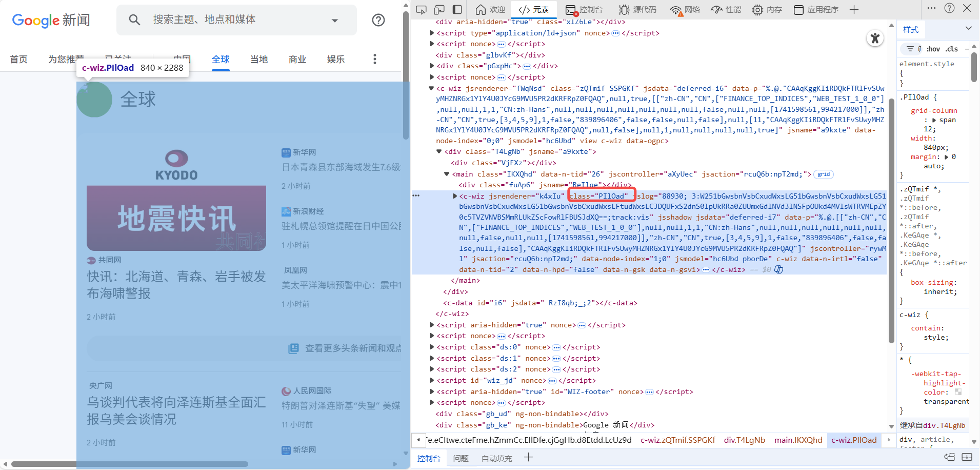Toggle the :hov element state panel
The height and width of the screenshot is (470, 980).
pyautogui.click(x=933, y=49)
